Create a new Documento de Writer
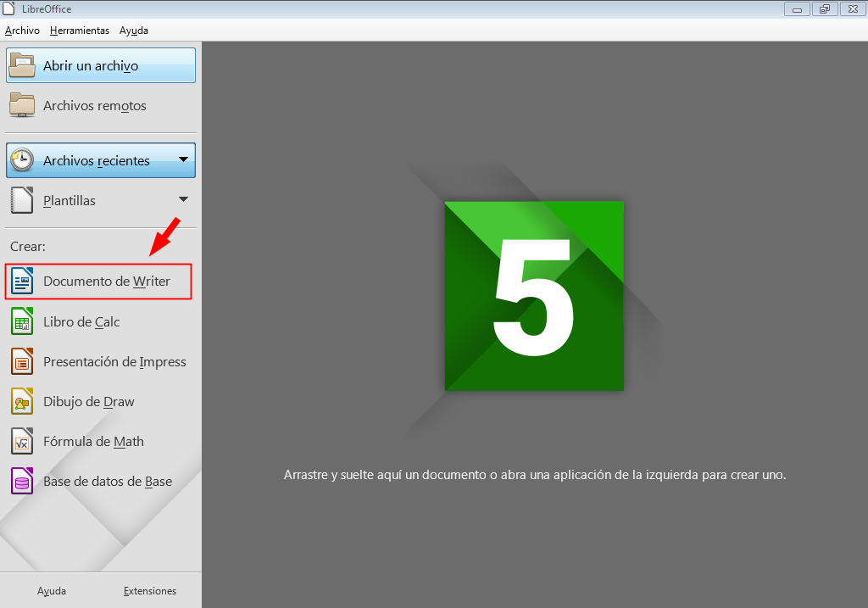The image size is (868, 608). pos(111,281)
